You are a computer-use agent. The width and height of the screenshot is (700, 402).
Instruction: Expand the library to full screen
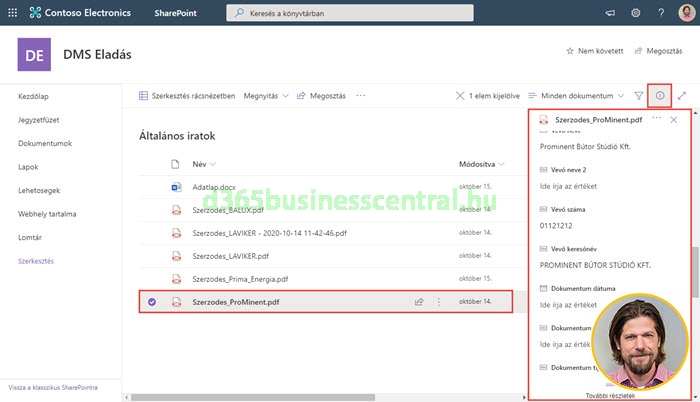coord(682,95)
